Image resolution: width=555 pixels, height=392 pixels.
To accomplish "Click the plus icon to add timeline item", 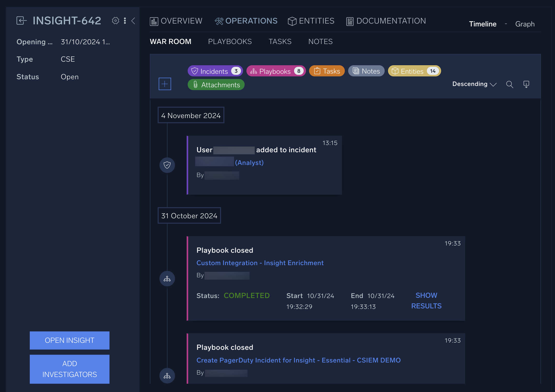I will pos(165,84).
